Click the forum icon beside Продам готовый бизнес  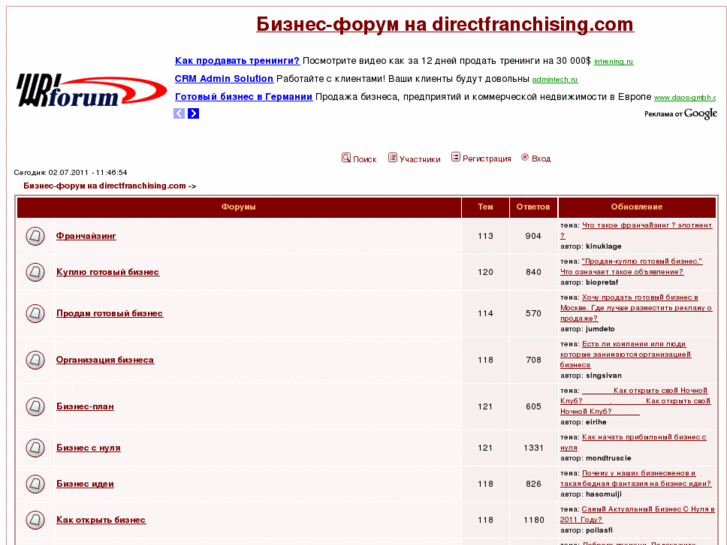(35, 314)
